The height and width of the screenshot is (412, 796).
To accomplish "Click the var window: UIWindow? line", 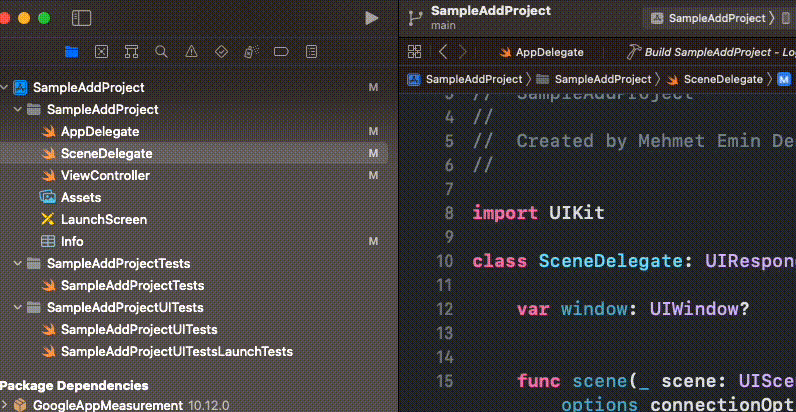I will pos(633,309).
